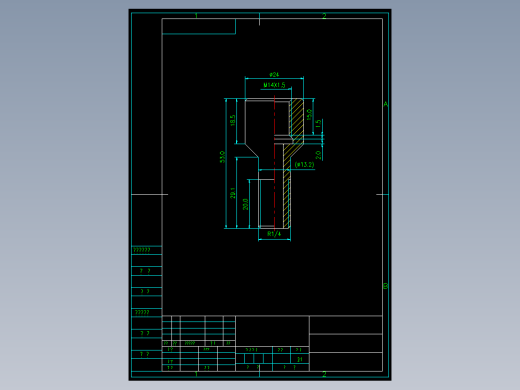Select the φ24 diameter dimension text
The width and height of the screenshot is (520, 390).
(x=274, y=74)
